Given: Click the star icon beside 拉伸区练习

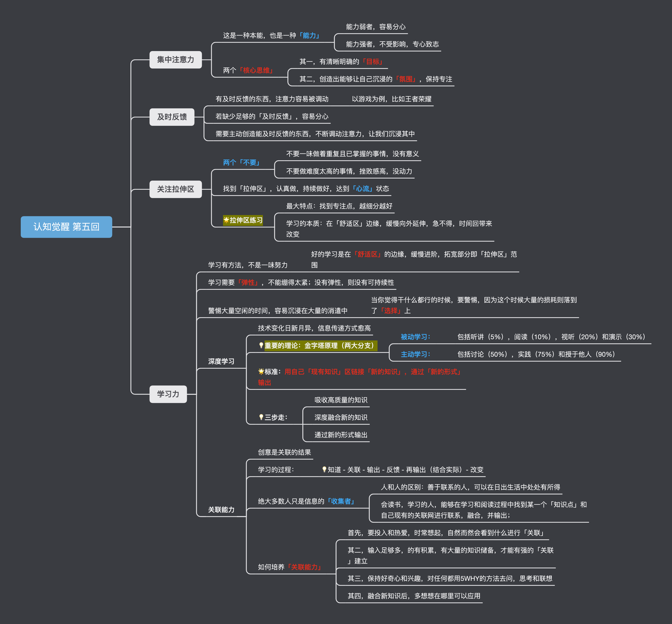Looking at the screenshot, I should tap(226, 220).
